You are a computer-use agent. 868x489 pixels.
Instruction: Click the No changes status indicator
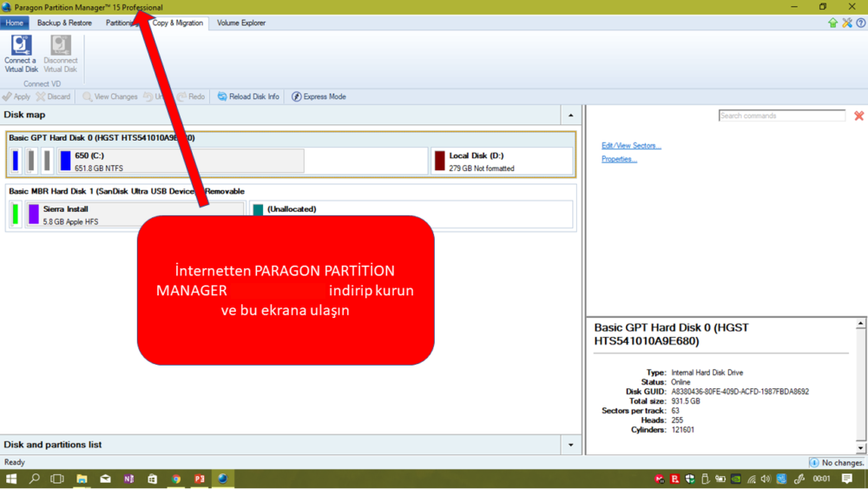[x=837, y=462]
